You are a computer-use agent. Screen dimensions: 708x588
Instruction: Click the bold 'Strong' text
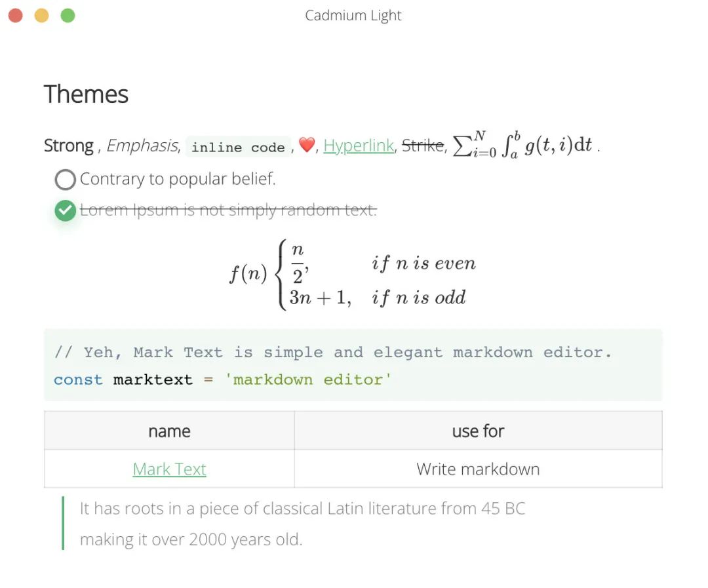coord(69,146)
